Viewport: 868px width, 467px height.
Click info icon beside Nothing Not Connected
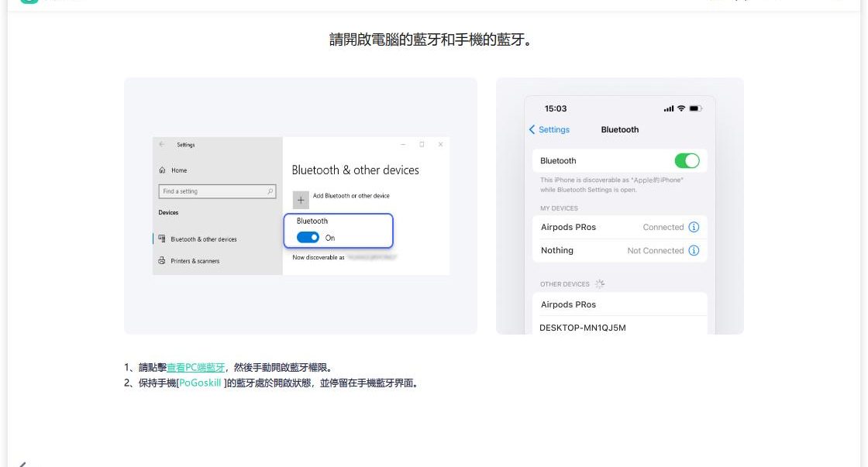click(x=694, y=251)
